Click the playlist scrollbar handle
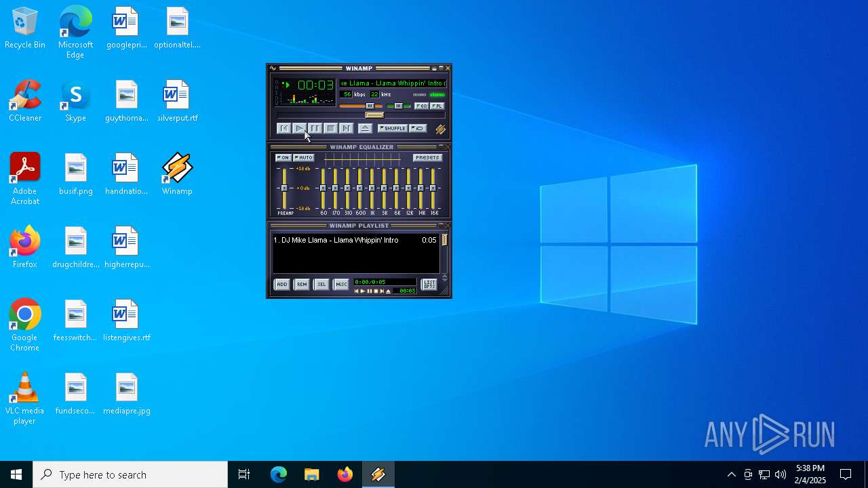 click(445, 240)
